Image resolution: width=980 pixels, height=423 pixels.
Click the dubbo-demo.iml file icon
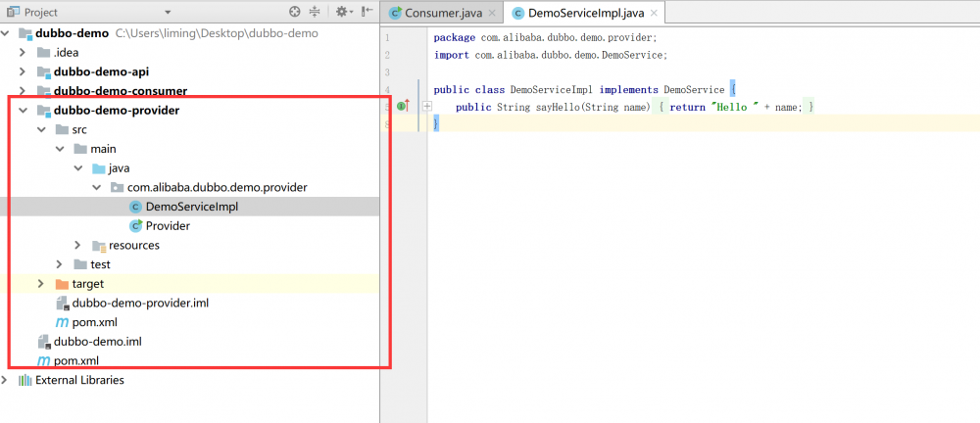(44, 342)
